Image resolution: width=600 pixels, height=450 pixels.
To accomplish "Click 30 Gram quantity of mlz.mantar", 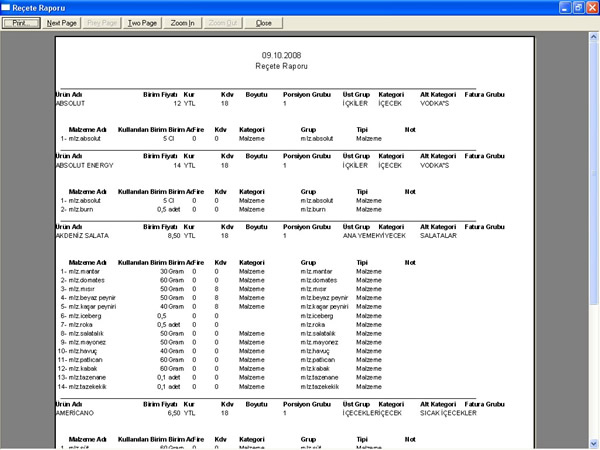I will pos(172,272).
